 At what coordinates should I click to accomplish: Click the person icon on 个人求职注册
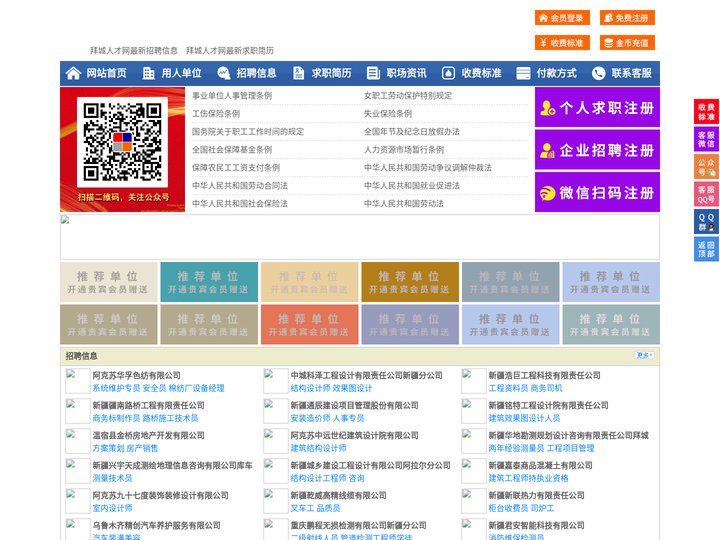547,108
